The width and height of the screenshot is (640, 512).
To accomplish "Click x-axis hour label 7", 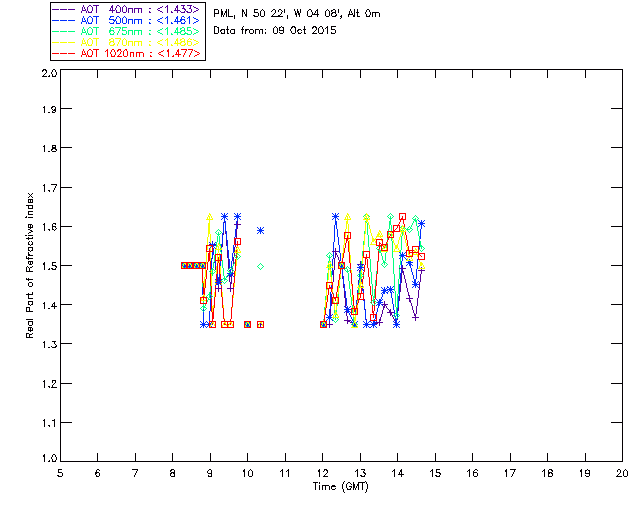I will [x=135, y=473].
